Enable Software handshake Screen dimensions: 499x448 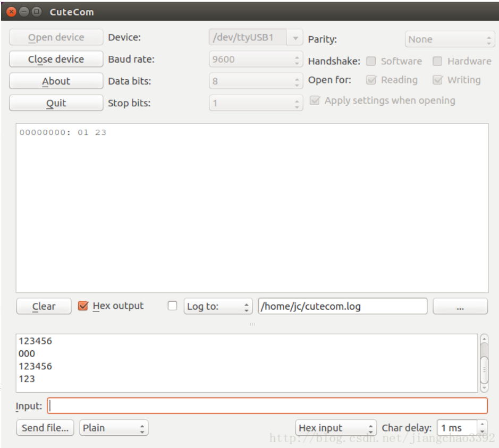coord(370,61)
